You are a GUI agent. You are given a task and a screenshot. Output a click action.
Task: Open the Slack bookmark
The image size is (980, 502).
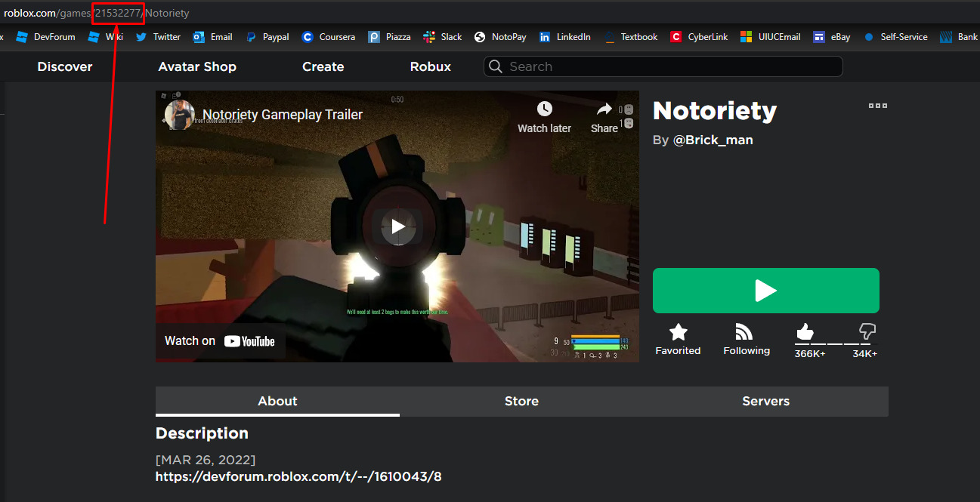pos(443,37)
